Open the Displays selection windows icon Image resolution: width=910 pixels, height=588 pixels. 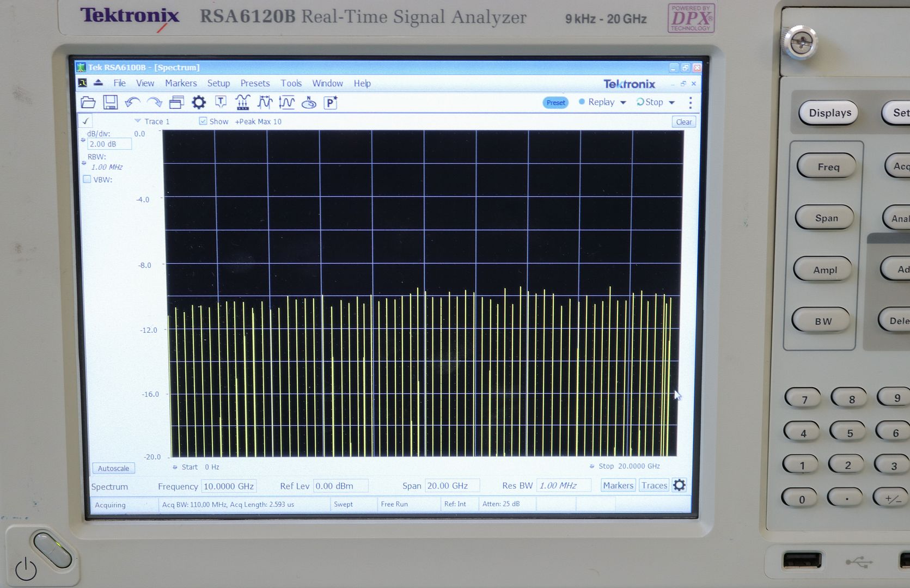(176, 102)
